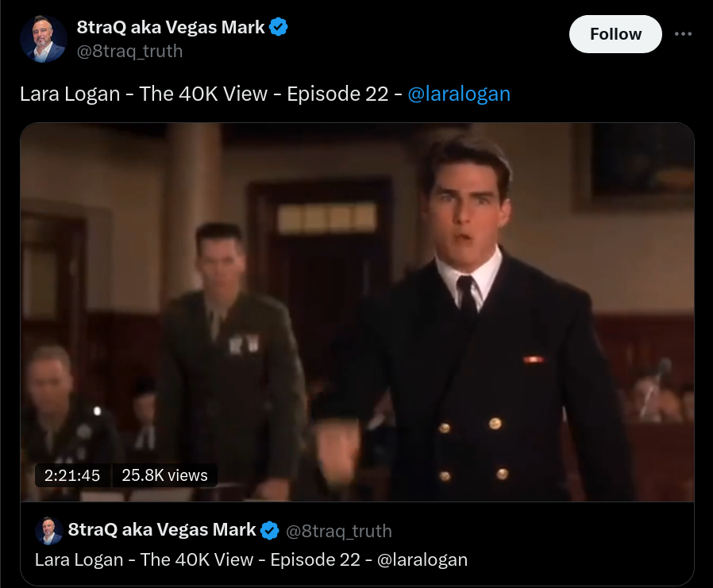This screenshot has width=713, height=588.
Task: Click the Episode 22 text in the main tweet
Action: (337, 94)
